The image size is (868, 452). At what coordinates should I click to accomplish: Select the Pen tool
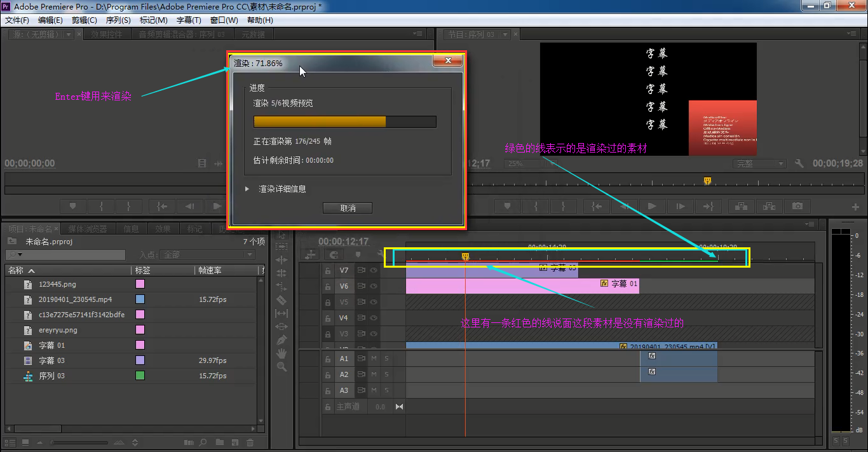pos(281,339)
